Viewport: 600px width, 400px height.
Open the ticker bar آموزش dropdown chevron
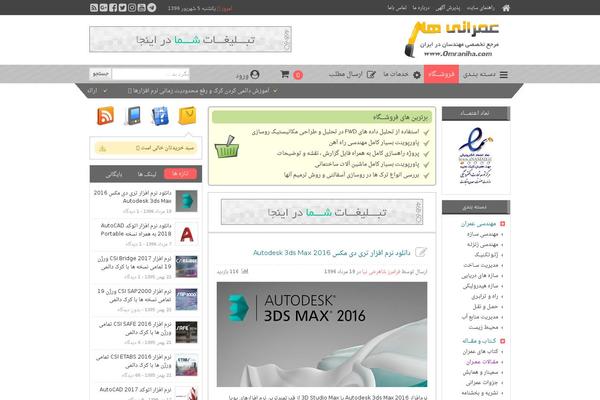pyautogui.click(x=275, y=91)
